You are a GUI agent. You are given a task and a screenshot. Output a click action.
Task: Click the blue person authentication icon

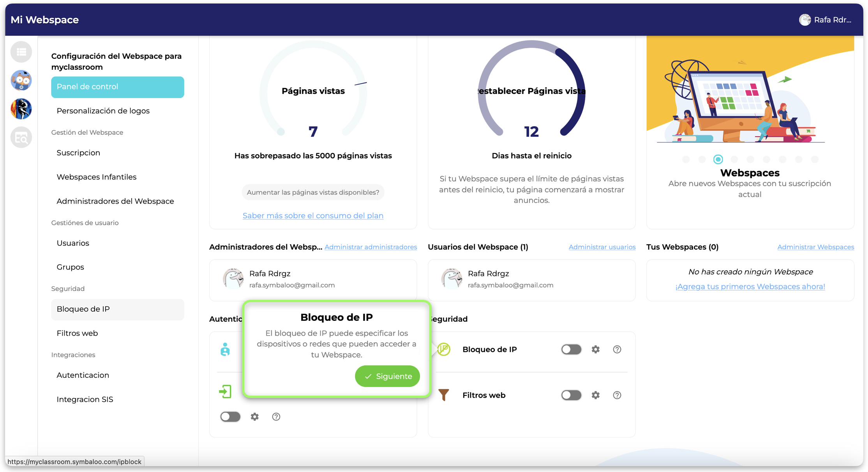(225, 349)
